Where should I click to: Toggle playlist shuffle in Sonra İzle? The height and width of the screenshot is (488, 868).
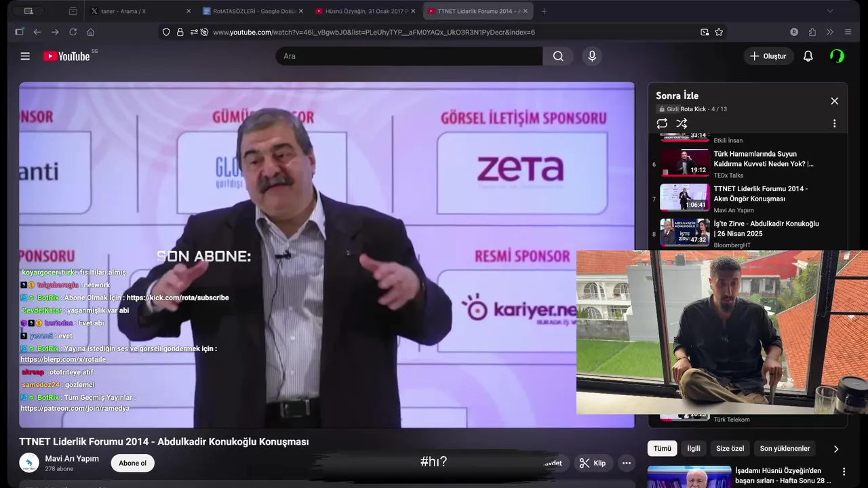(682, 123)
